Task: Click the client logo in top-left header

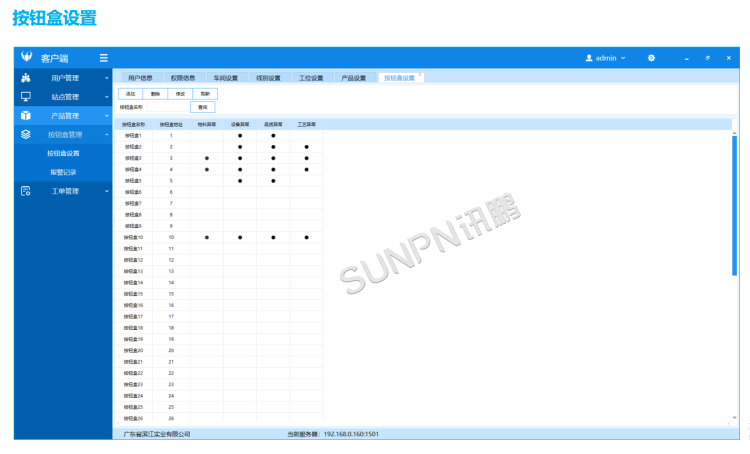Action: 26,58
